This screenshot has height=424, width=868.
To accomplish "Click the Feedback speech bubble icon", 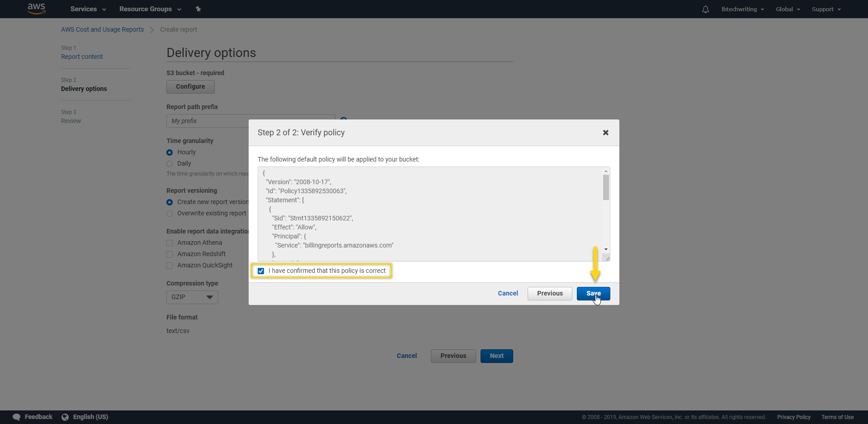I will 17,417.
